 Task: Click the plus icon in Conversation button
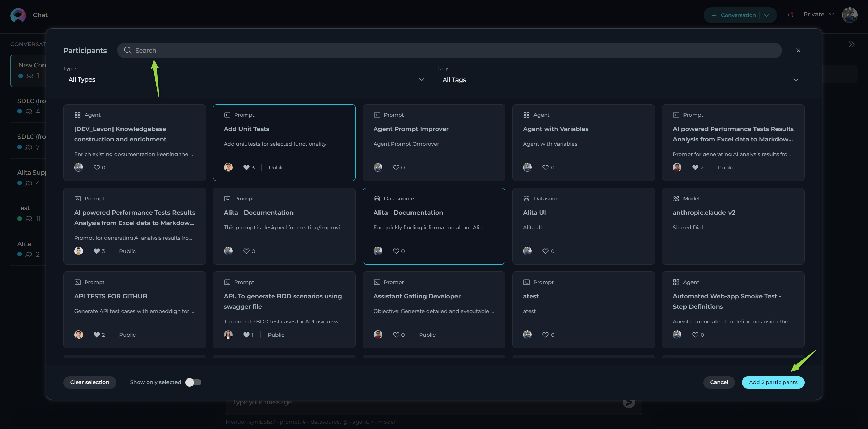[714, 15]
